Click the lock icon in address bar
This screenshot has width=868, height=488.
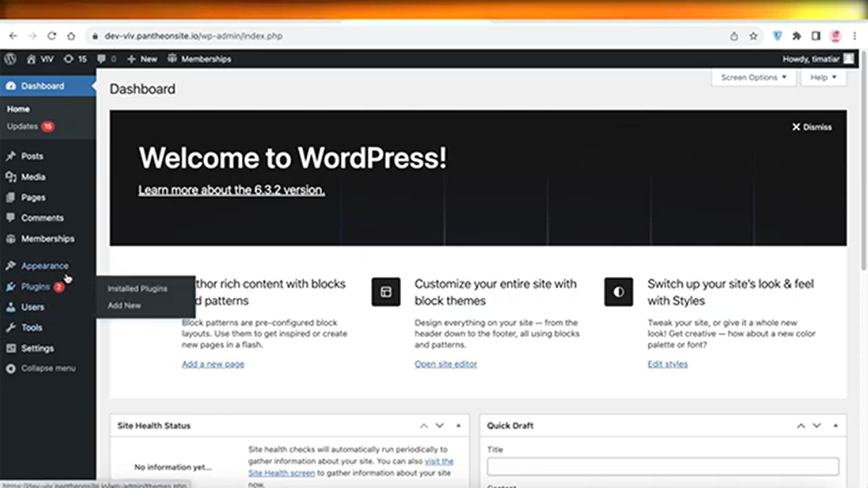pos(95,36)
